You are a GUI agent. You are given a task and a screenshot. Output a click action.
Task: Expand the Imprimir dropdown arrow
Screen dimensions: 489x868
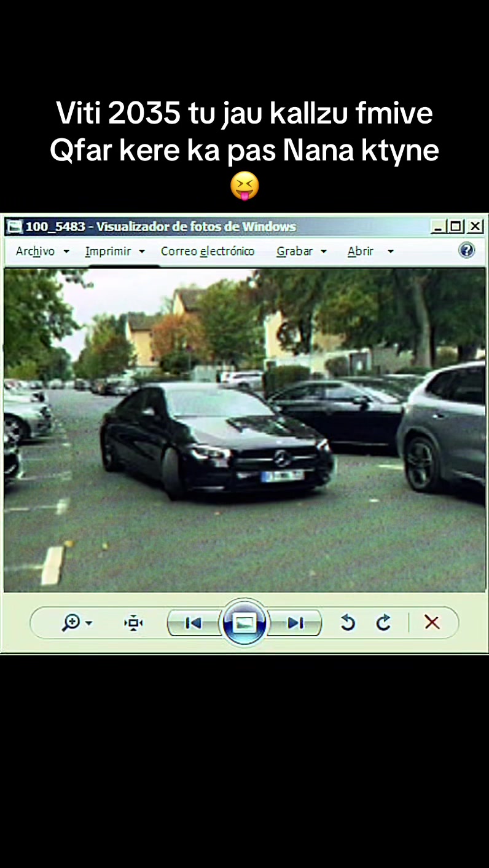[x=142, y=252]
